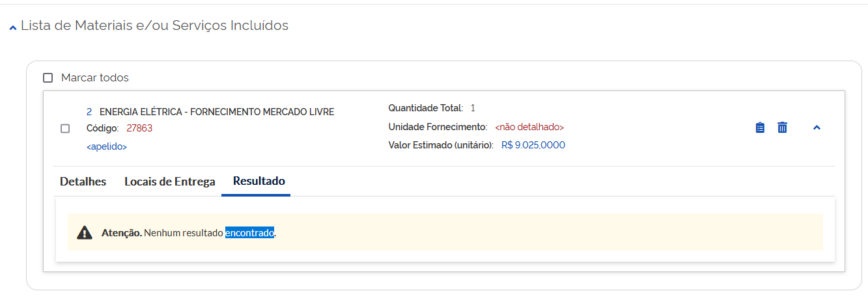The width and height of the screenshot is (868, 302).
Task: Click the Lista de Materiais e/ou Serviços Incluídos heading
Action: [154, 25]
